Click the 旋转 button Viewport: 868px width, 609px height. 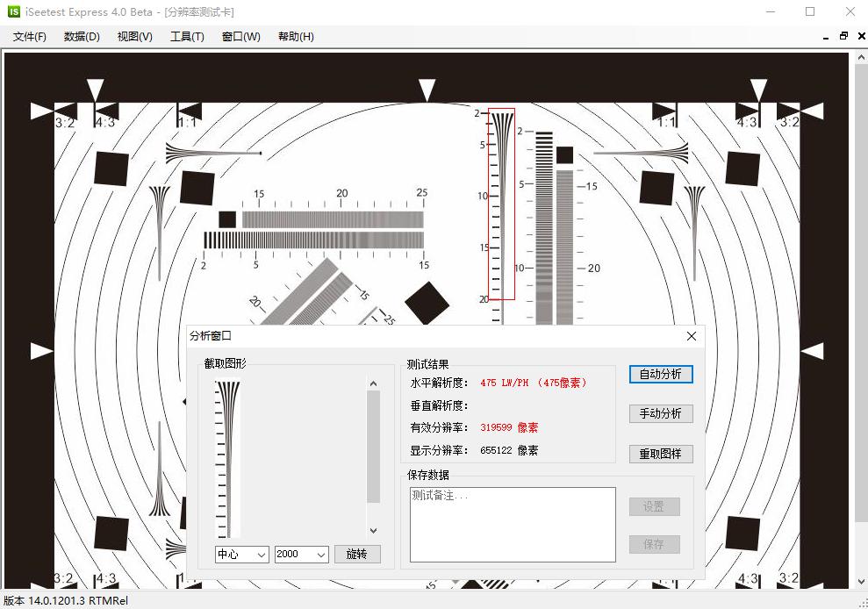coord(357,555)
